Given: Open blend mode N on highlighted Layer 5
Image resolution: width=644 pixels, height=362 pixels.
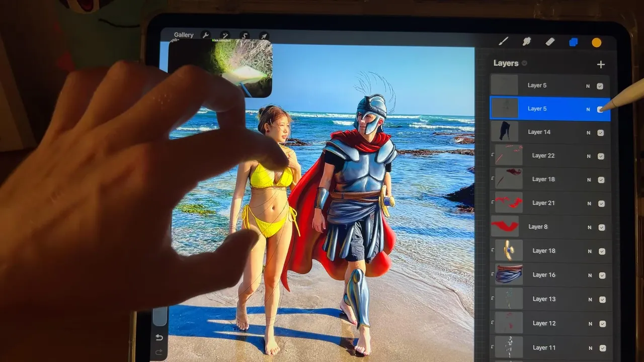Looking at the screenshot, I should click(x=588, y=109).
